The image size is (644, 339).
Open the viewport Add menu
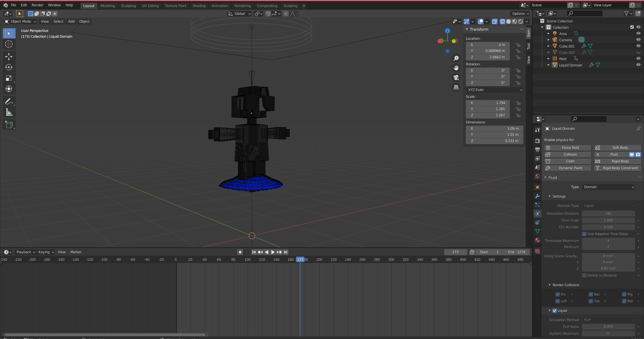coord(71,21)
